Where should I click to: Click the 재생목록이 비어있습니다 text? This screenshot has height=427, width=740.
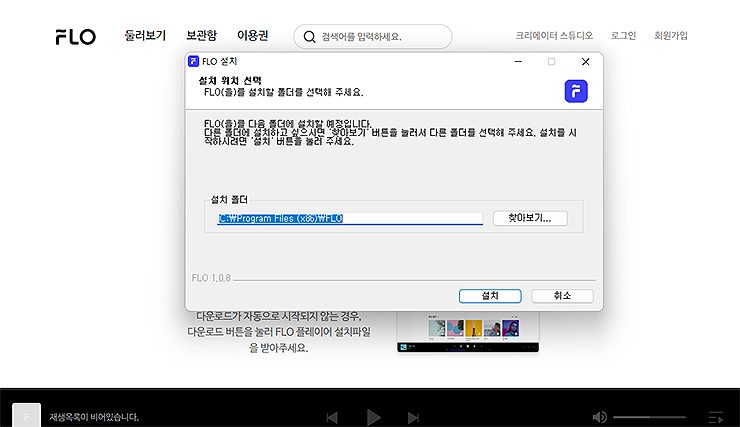click(x=94, y=417)
